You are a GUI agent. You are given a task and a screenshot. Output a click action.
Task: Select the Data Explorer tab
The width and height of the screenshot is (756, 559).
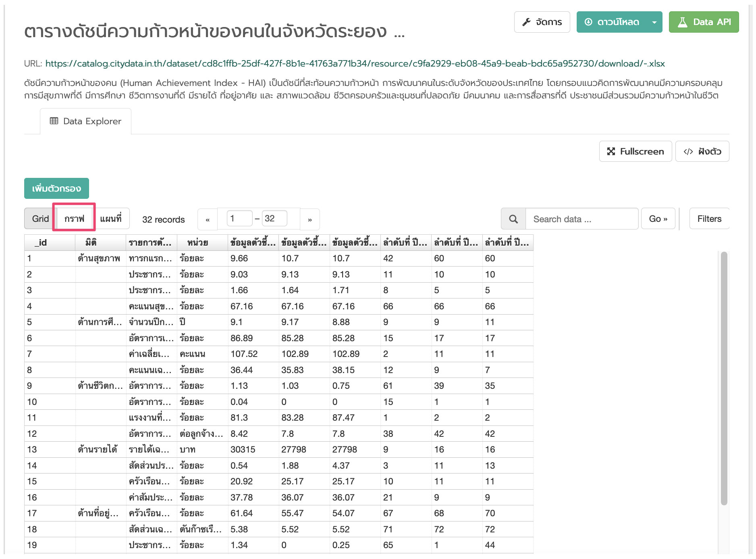85,121
